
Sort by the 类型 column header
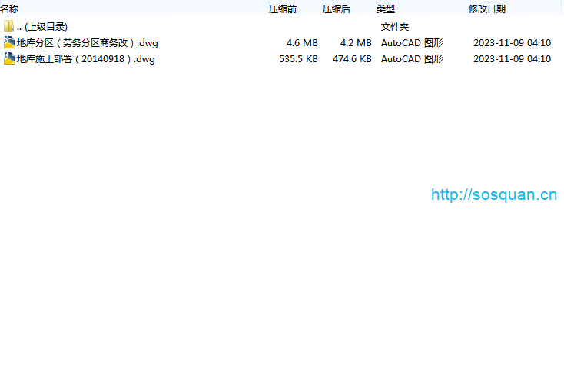click(x=385, y=9)
